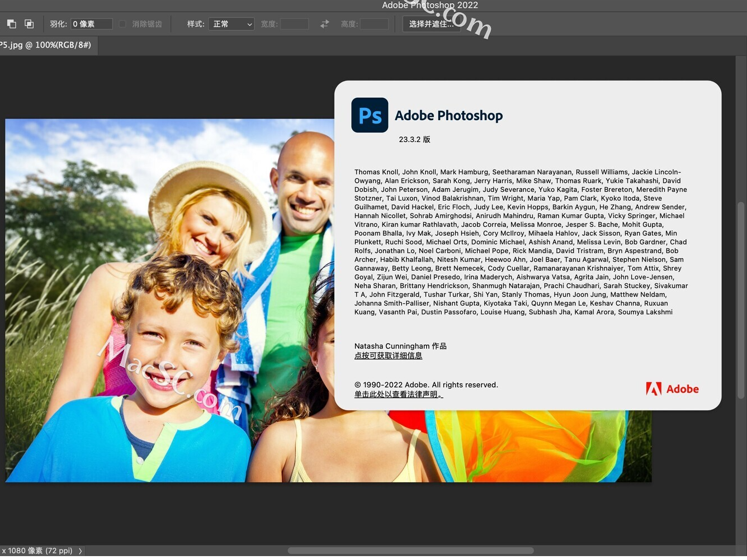Click inside the 羽化 feather value field

91,23
